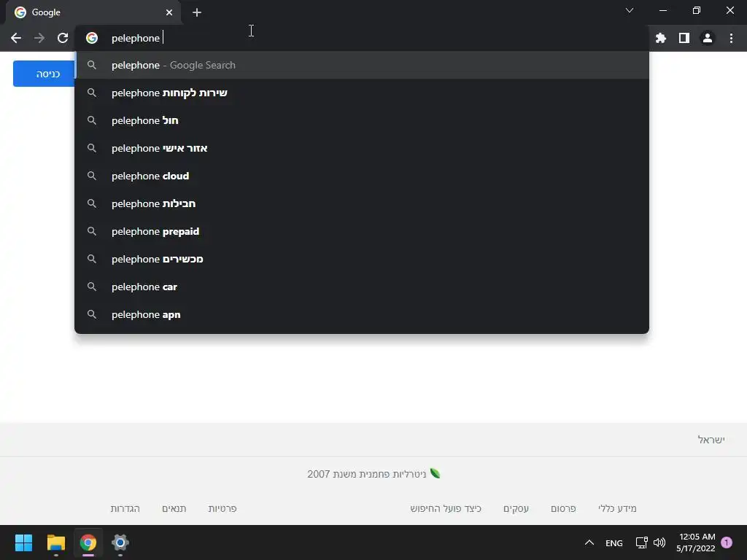
Task: Reload the page with the refresh icon
Action: click(x=63, y=38)
